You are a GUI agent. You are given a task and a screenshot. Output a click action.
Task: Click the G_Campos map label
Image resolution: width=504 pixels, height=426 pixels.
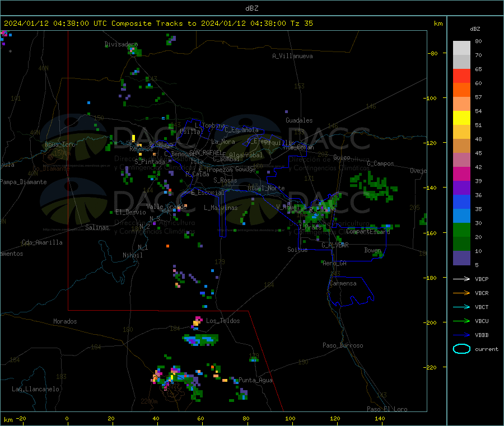tap(381, 163)
